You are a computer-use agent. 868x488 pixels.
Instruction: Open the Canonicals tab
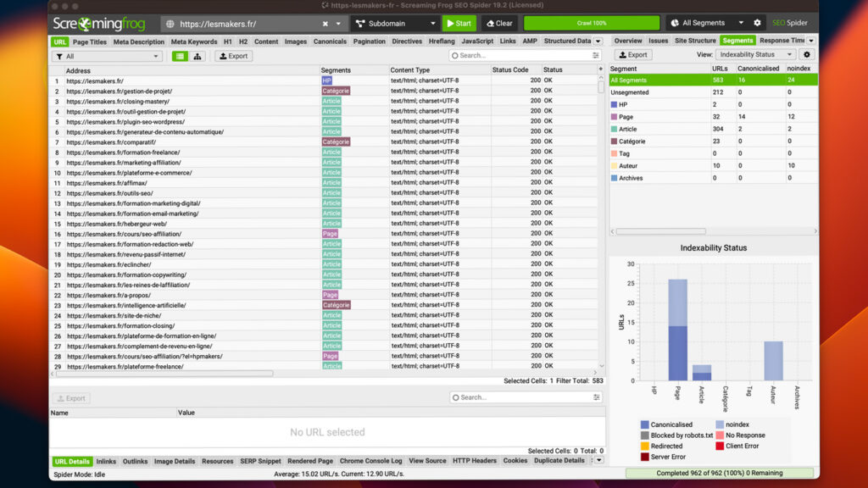tap(330, 42)
